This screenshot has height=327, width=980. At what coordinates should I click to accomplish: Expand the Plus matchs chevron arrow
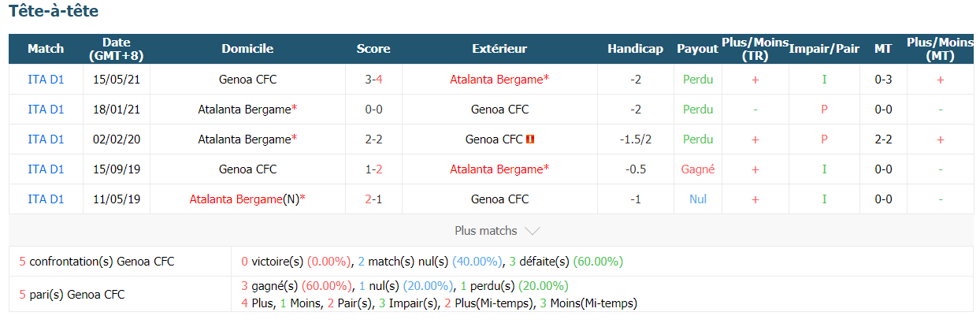tap(532, 231)
